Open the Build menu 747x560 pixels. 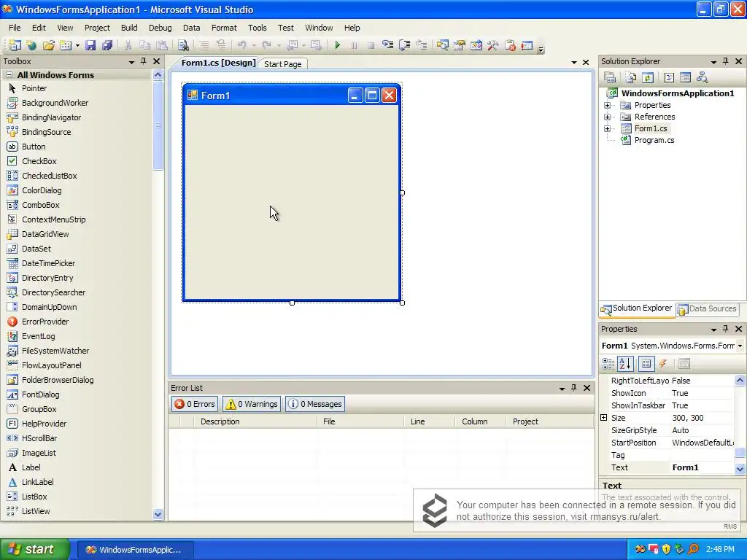tap(129, 28)
